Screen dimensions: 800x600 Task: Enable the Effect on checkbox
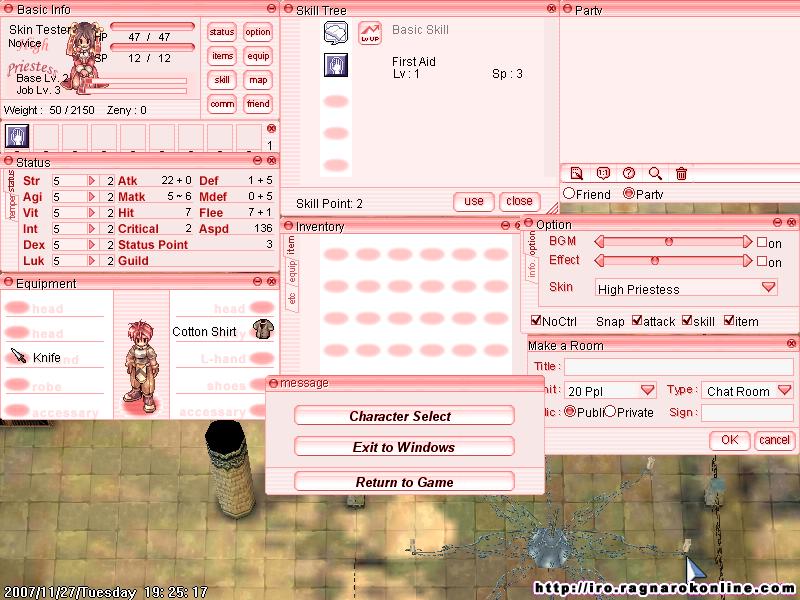click(x=762, y=261)
